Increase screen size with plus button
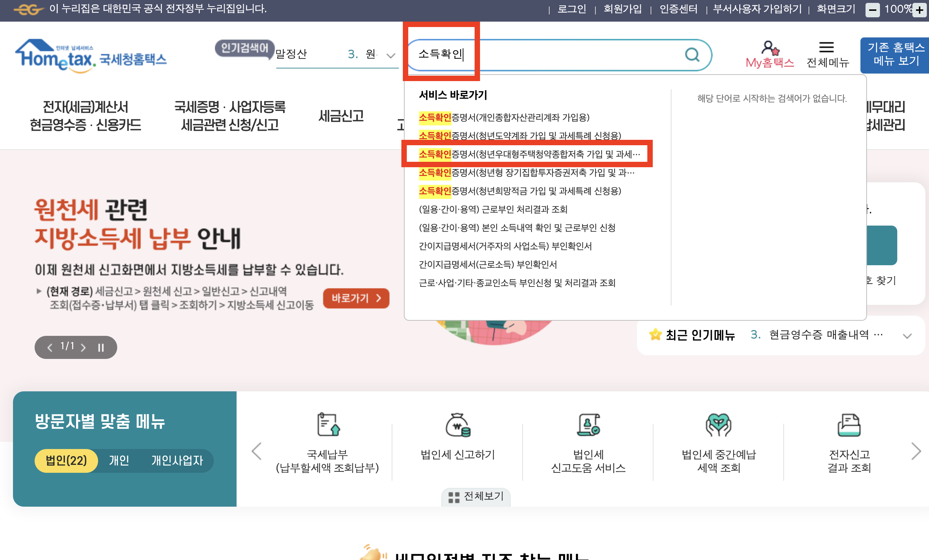The width and height of the screenshot is (929, 560). (919, 10)
